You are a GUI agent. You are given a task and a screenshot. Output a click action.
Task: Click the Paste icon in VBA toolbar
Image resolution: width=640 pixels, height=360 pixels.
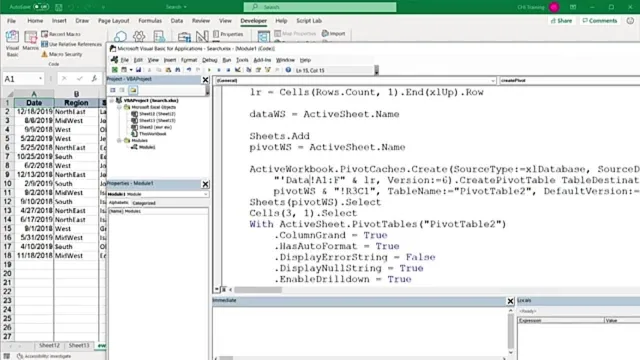168,70
